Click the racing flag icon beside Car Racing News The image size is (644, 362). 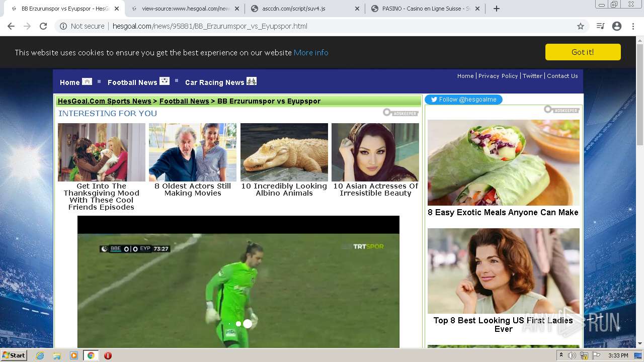tap(252, 81)
